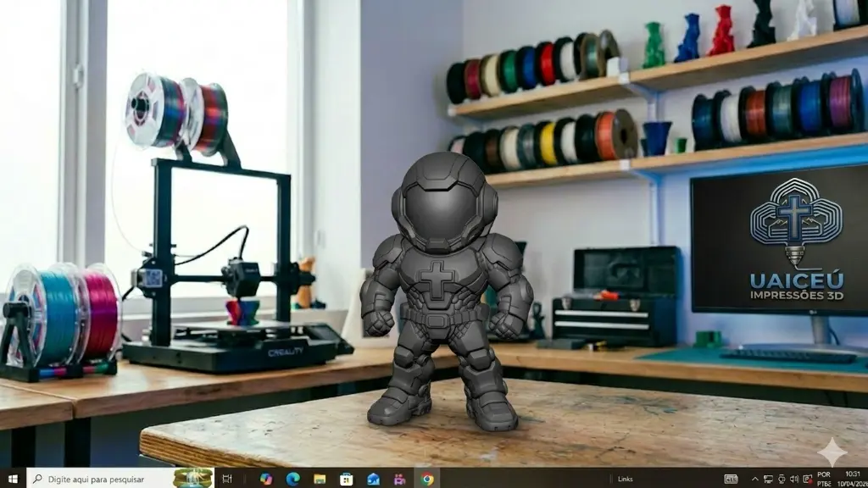
Task: Switch to Google Chrome on the taskbar
Action: pos(427,479)
